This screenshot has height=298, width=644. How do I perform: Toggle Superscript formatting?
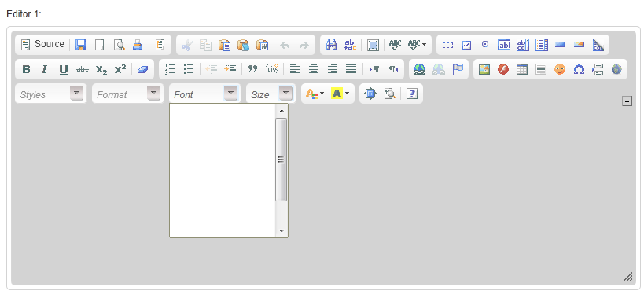pyautogui.click(x=120, y=69)
